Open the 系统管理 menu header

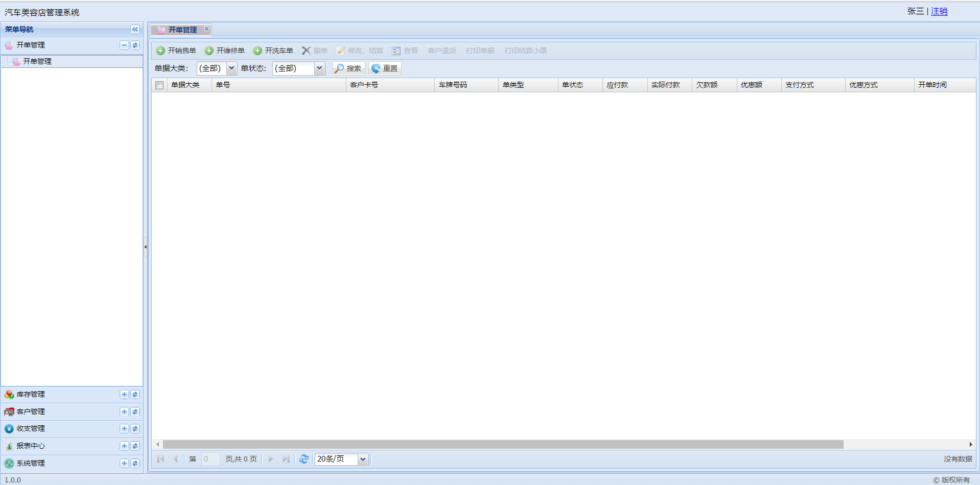pos(72,464)
